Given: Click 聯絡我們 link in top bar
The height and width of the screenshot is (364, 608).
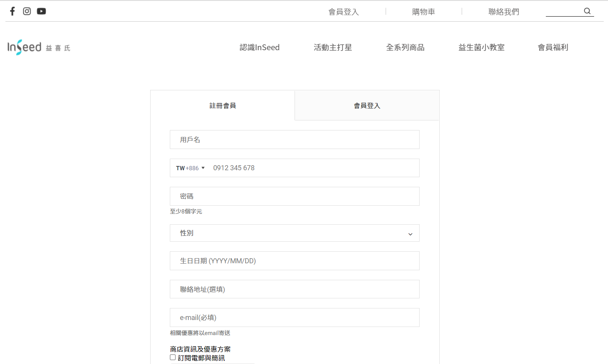Looking at the screenshot, I should click(503, 12).
